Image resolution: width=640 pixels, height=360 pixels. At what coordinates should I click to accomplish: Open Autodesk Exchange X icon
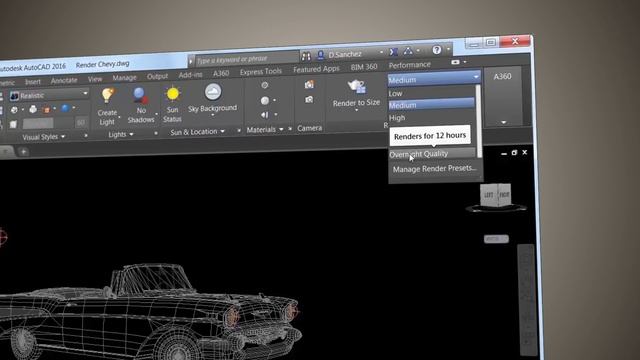[x=393, y=52]
